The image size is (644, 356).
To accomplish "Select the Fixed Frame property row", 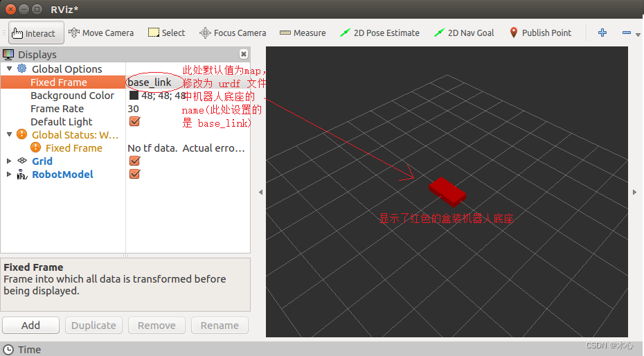I will 125,82.
